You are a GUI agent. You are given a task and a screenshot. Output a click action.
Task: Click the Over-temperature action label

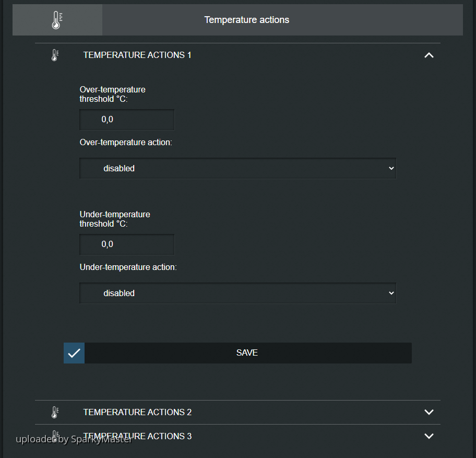(125, 142)
